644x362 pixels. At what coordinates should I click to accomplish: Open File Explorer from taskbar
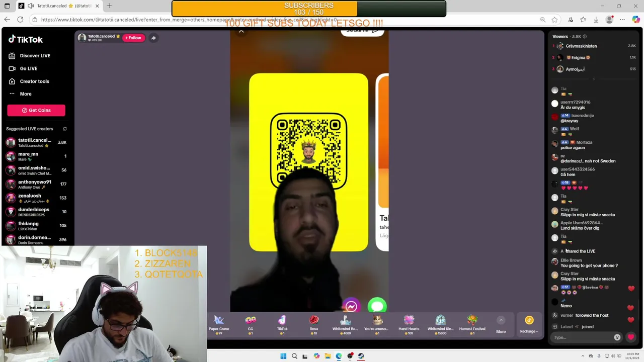click(328, 356)
